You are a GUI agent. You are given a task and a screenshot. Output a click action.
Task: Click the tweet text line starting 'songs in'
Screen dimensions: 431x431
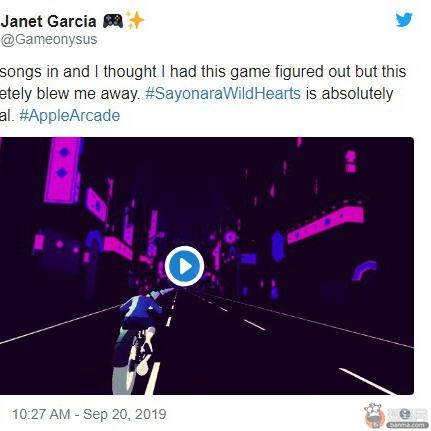click(203, 72)
